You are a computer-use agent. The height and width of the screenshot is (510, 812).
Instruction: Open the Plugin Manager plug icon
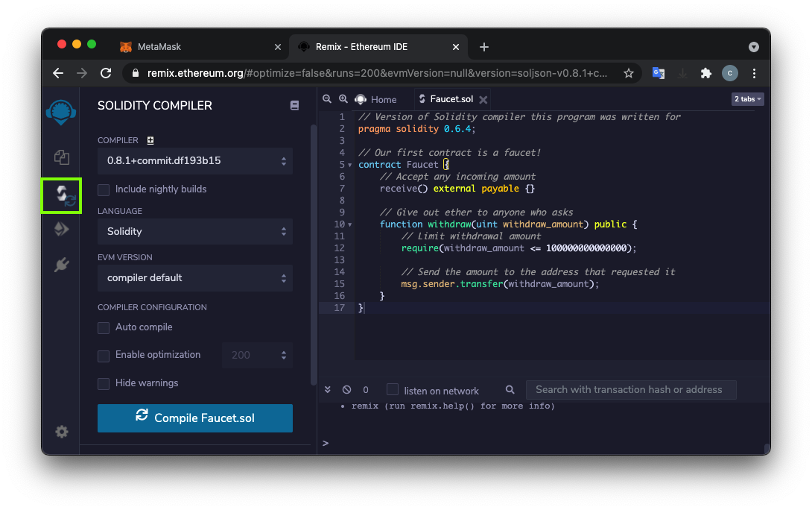(x=61, y=265)
